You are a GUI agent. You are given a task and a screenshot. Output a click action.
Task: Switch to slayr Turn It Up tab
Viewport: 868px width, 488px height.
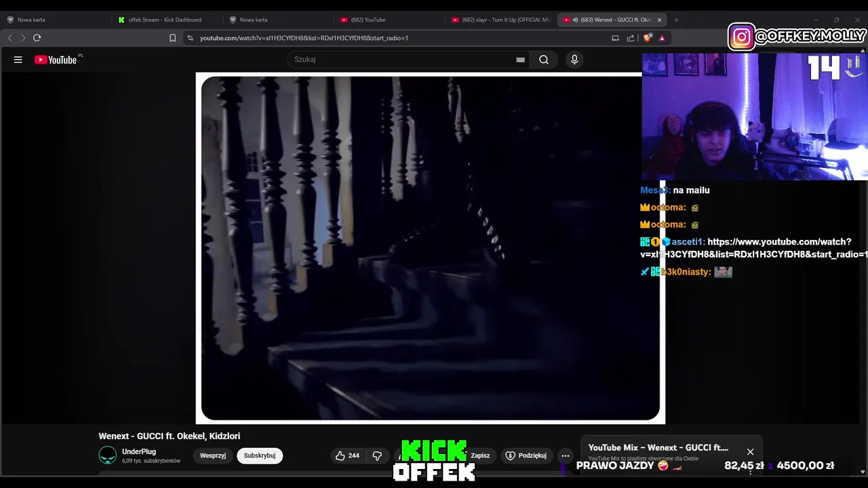500,20
